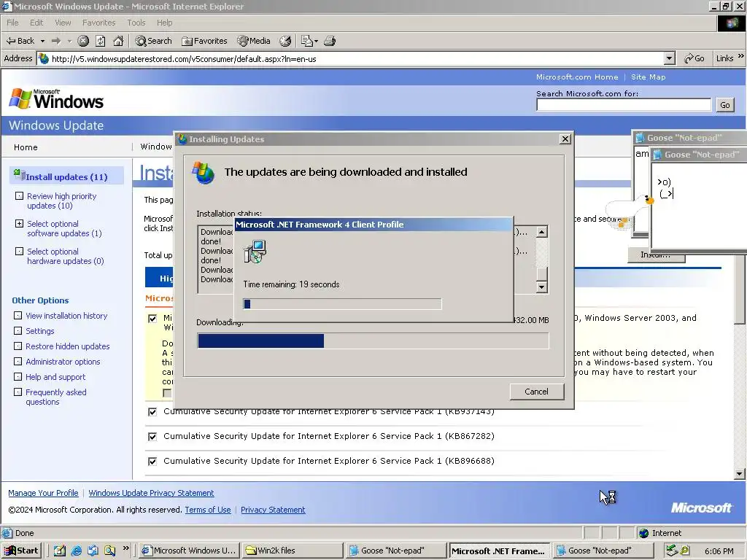Open the Back button history dropdown arrow
This screenshot has width=747, height=560.
pos(42,41)
